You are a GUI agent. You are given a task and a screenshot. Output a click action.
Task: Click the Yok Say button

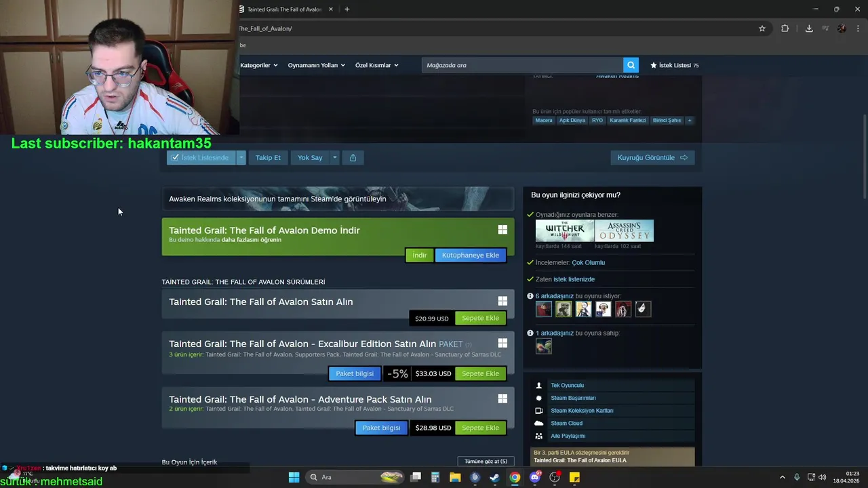pos(310,157)
